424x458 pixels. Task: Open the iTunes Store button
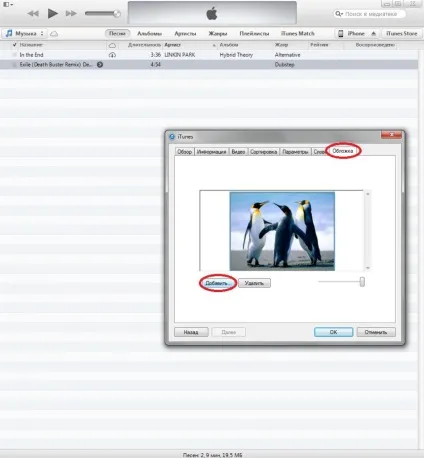(401, 34)
